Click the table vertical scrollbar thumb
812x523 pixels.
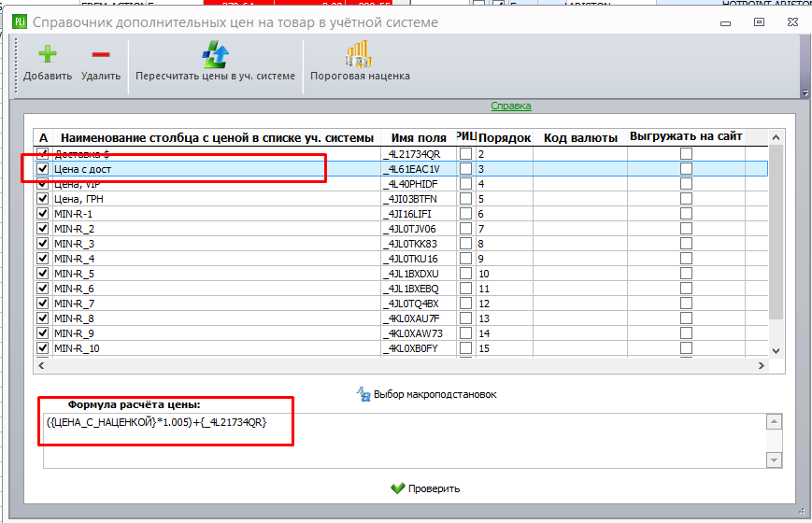coord(776,232)
